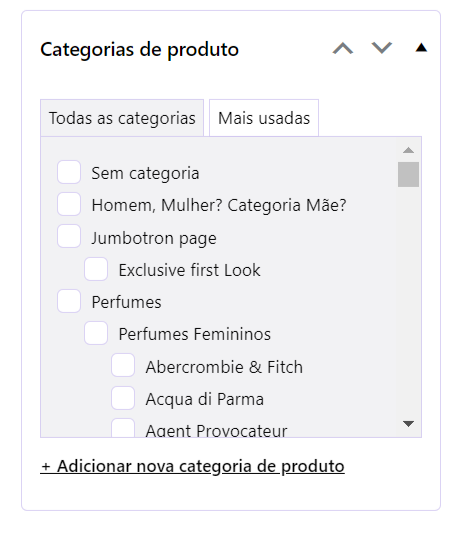The image size is (459, 538).
Task: Move the Categorias de produto panel up
Action: tap(343, 48)
